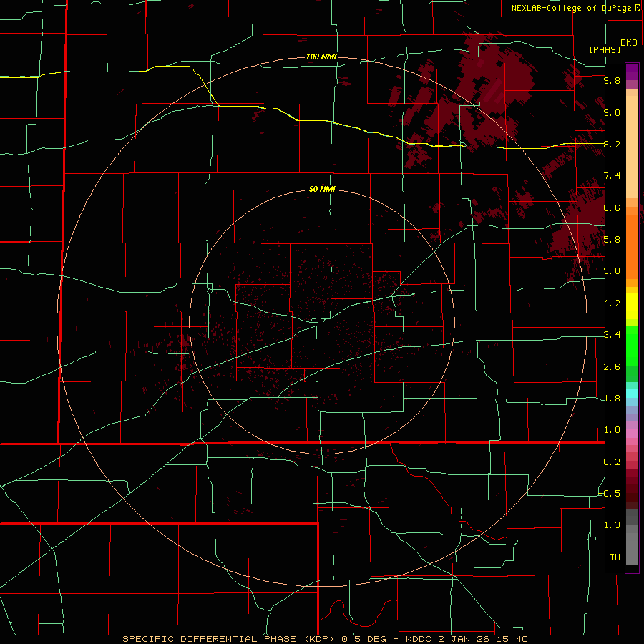
Task: Click the pink segment of the color bar
Action: (632, 434)
